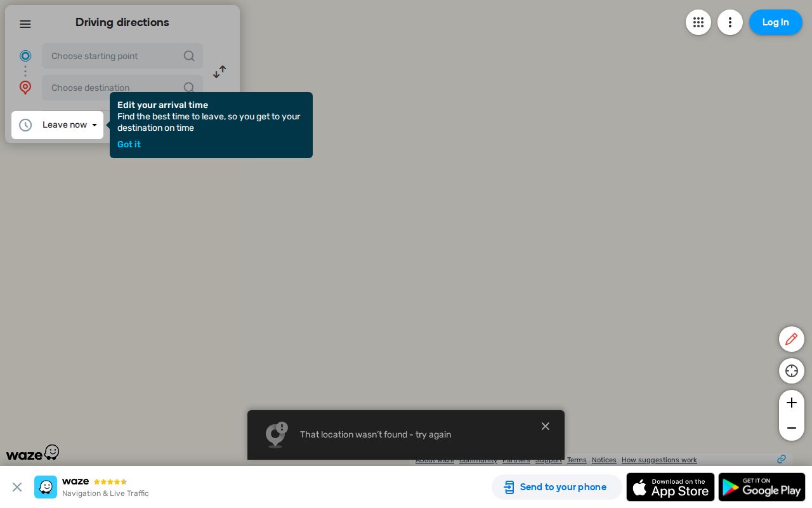Center map on my current location

click(x=792, y=371)
